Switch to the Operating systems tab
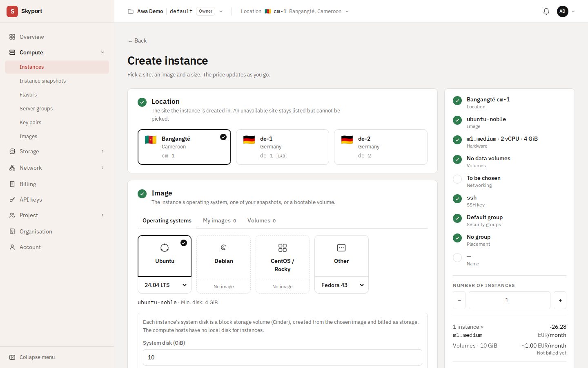This screenshot has width=588, height=368. [167, 220]
